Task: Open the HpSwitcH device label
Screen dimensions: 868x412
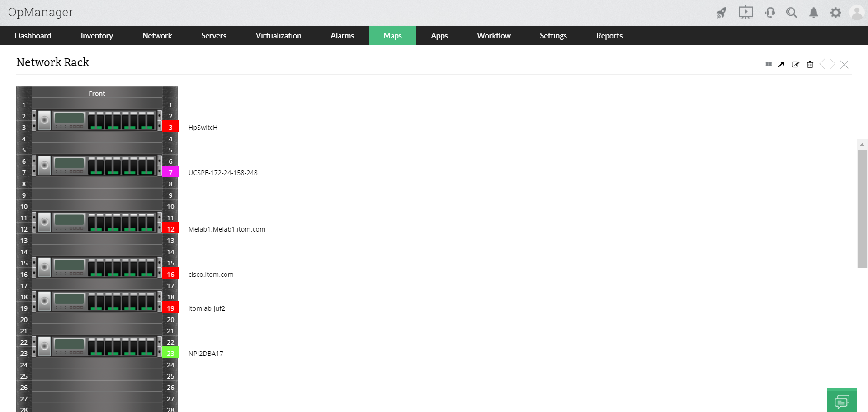Action: [203, 128]
